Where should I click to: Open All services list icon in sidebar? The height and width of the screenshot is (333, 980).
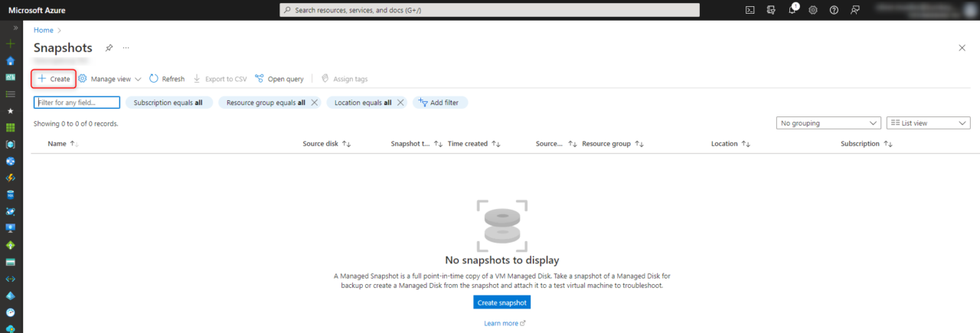[x=11, y=94]
